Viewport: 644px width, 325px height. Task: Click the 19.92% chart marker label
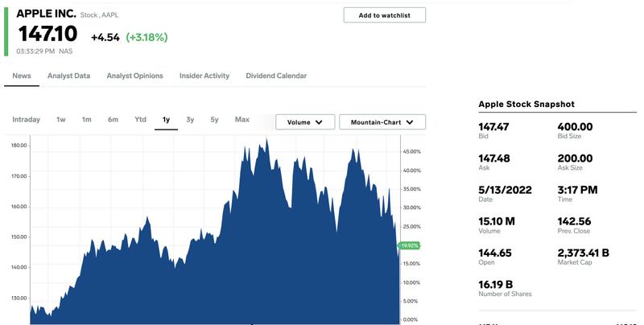click(409, 246)
